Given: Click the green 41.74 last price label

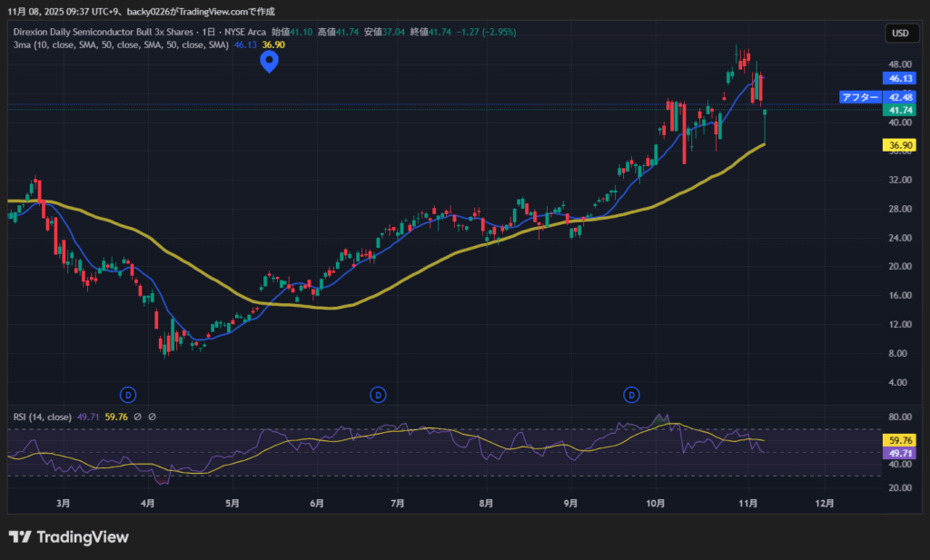Looking at the screenshot, I should 900,110.
